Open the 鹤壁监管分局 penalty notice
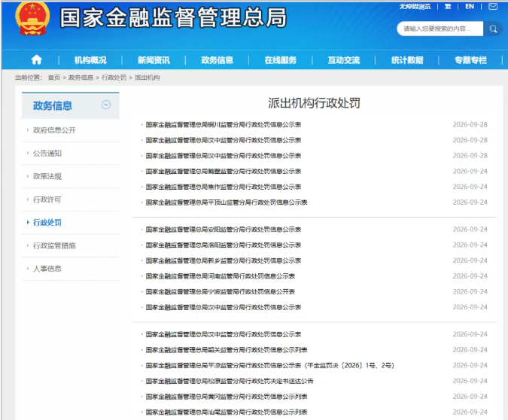 tap(224, 171)
